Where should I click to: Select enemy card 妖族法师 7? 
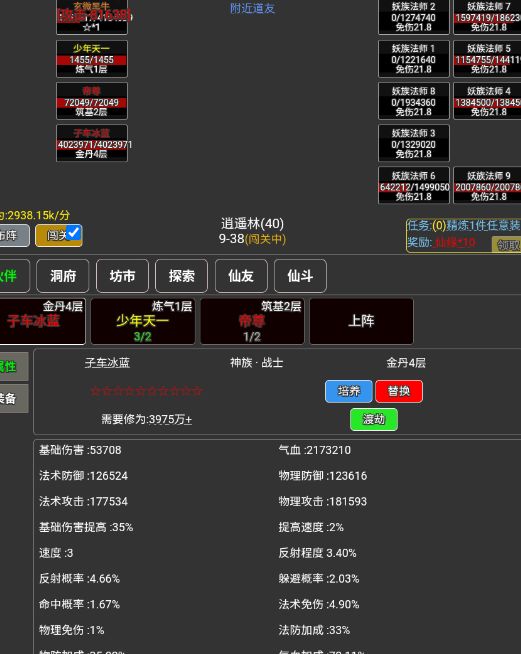tap(487, 17)
